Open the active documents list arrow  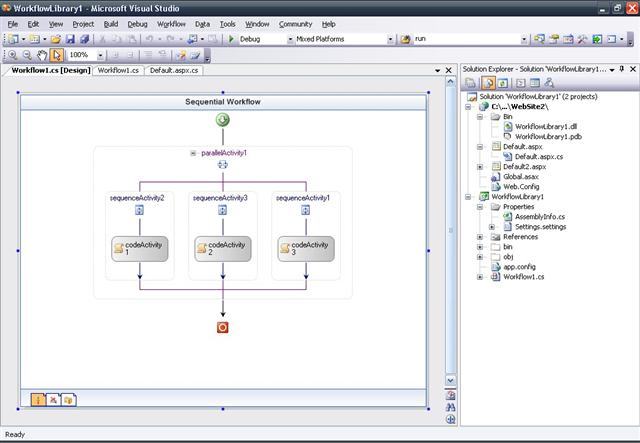point(438,71)
